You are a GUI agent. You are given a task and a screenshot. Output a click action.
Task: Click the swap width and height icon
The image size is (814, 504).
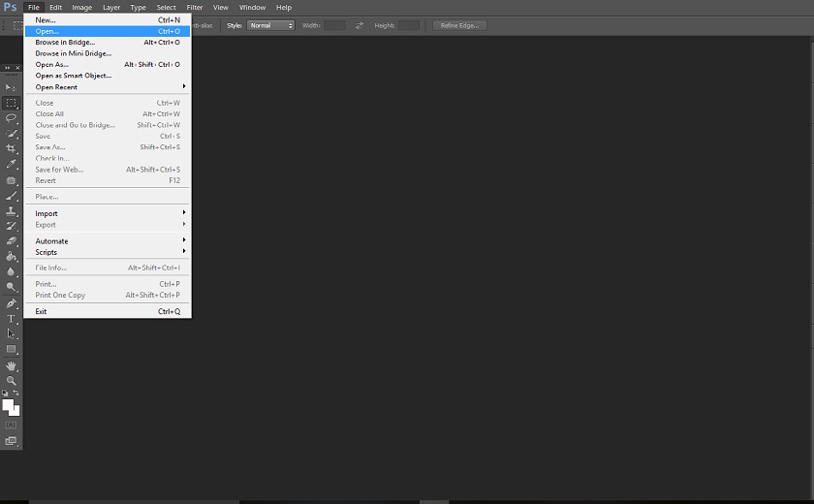[360, 25]
